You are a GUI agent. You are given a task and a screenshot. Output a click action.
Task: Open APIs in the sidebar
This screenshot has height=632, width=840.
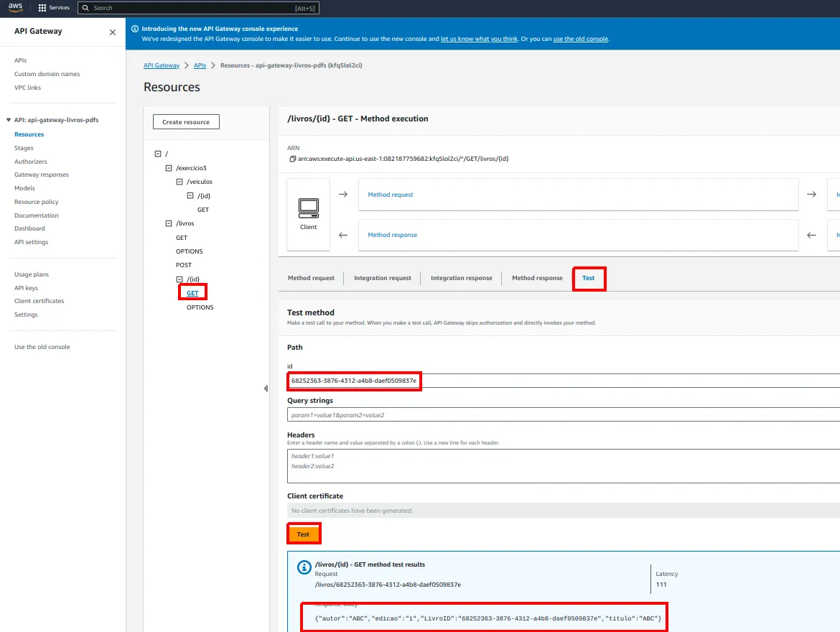tap(20, 60)
